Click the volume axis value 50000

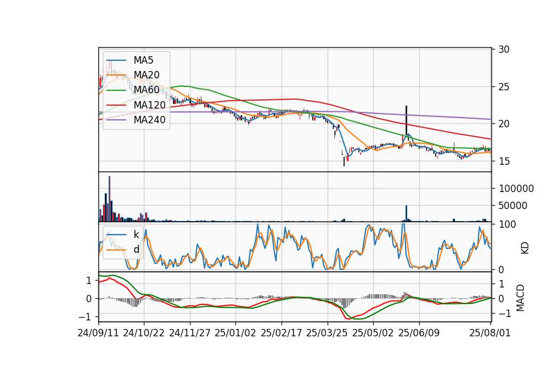[x=513, y=206]
